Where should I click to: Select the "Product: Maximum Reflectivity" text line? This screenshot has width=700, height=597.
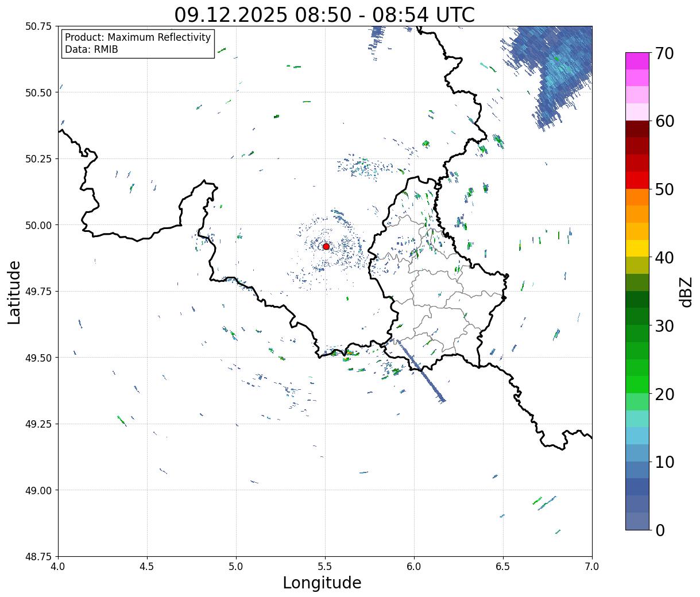pyautogui.click(x=138, y=37)
